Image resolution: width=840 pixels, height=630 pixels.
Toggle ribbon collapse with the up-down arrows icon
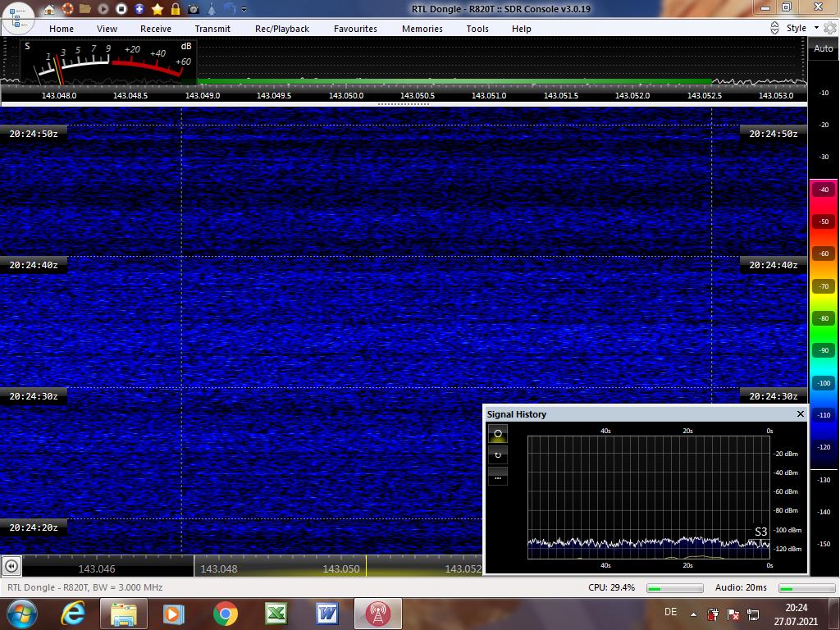774,28
